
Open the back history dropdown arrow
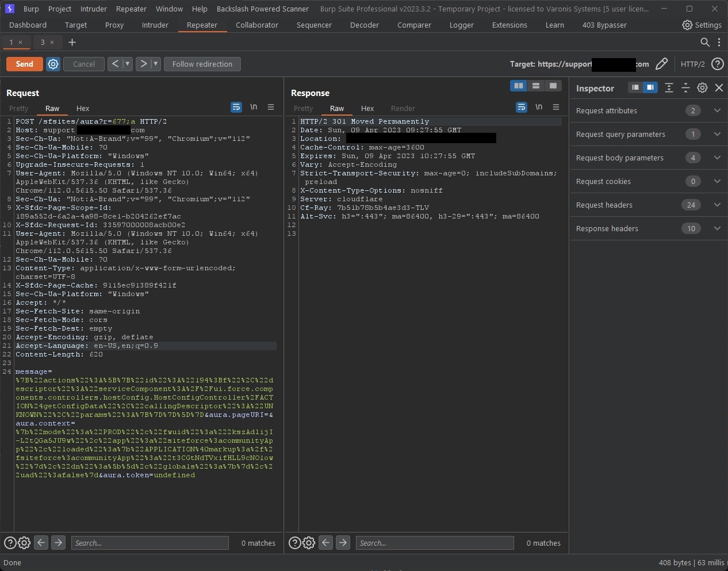coord(128,64)
